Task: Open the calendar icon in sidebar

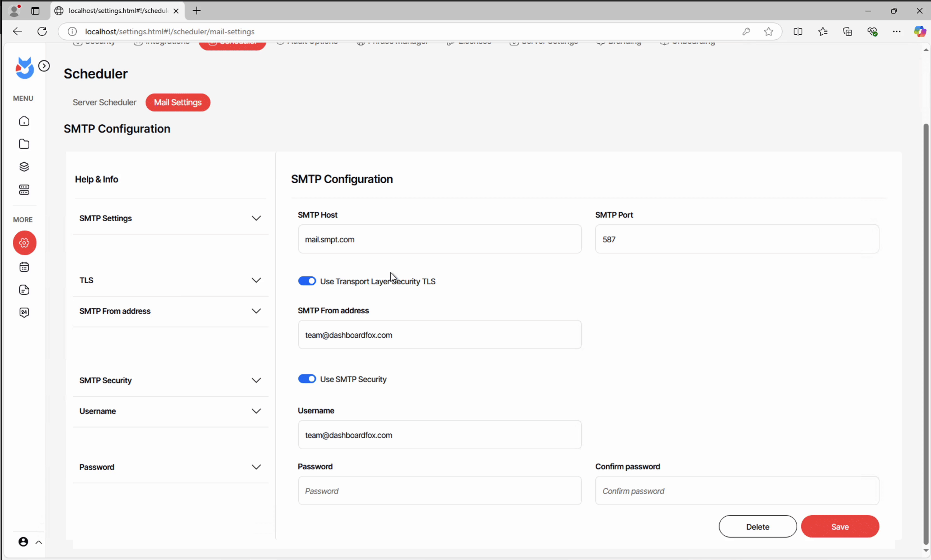Action: [x=24, y=267]
